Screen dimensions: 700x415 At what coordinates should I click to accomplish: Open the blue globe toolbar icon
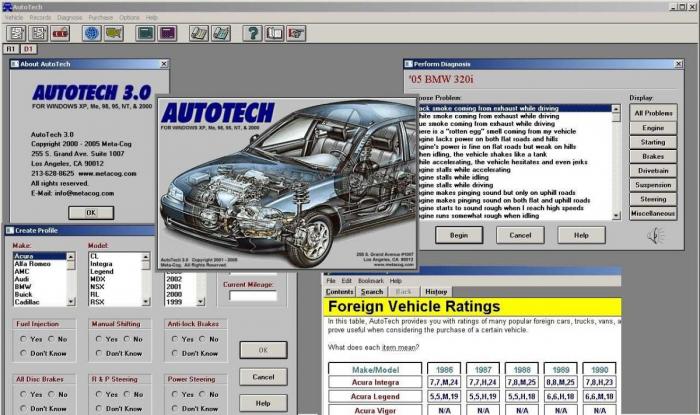tap(92, 33)
